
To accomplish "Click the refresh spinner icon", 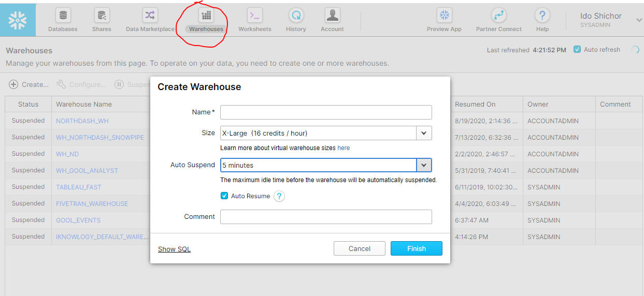I will click(634, 50).
